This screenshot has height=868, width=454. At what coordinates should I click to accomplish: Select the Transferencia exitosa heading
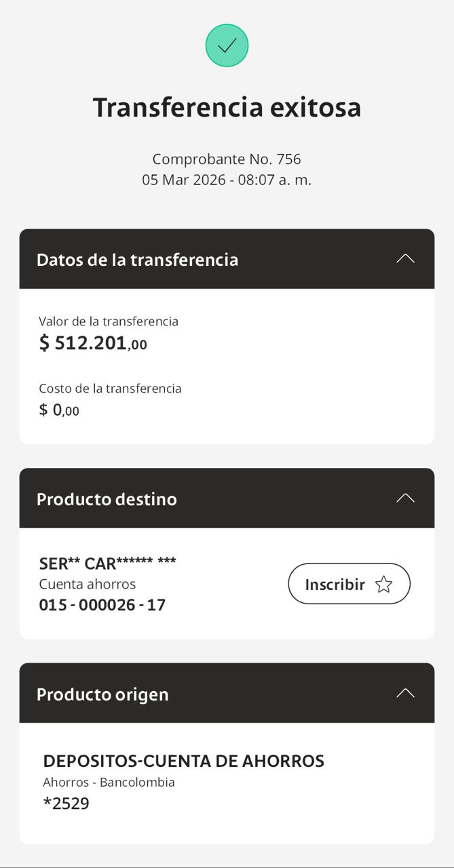point(227,107)
